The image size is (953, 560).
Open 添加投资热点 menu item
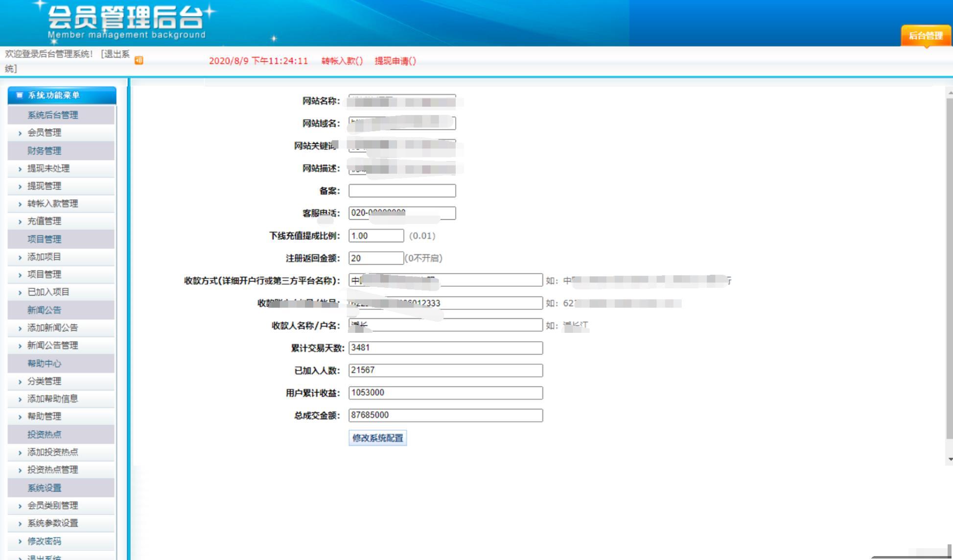click(x=52, y=452)
